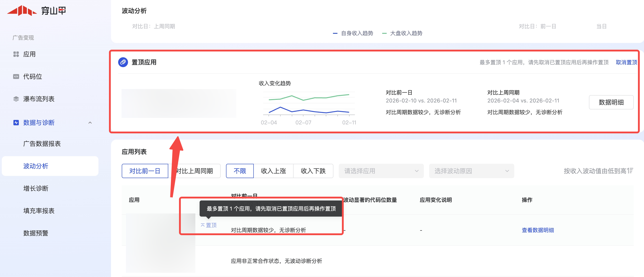Click the 代码位 code icon in sidebar

click(16, 77)
